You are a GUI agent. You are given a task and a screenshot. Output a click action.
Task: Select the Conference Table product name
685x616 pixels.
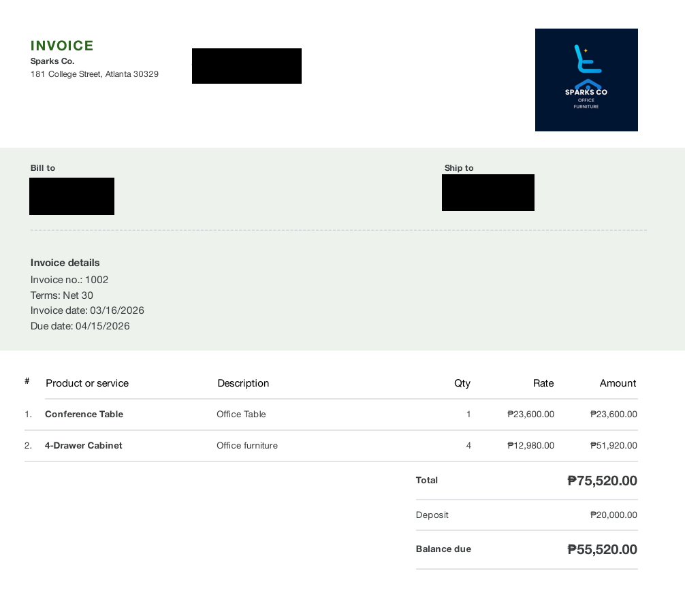84,415
